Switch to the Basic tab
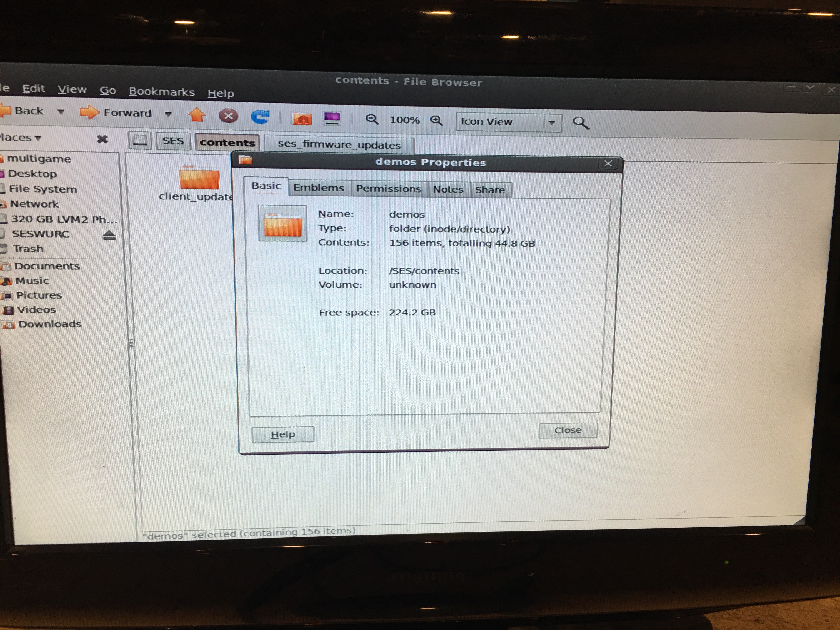The image size is (840, 630). click(x=266, y=186)
